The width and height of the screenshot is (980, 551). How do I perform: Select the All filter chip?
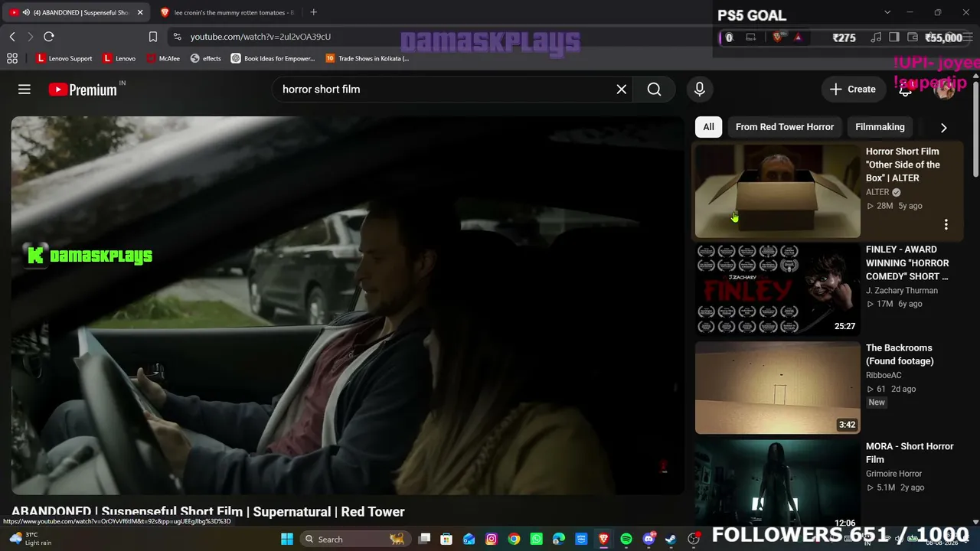click(709, 127)
